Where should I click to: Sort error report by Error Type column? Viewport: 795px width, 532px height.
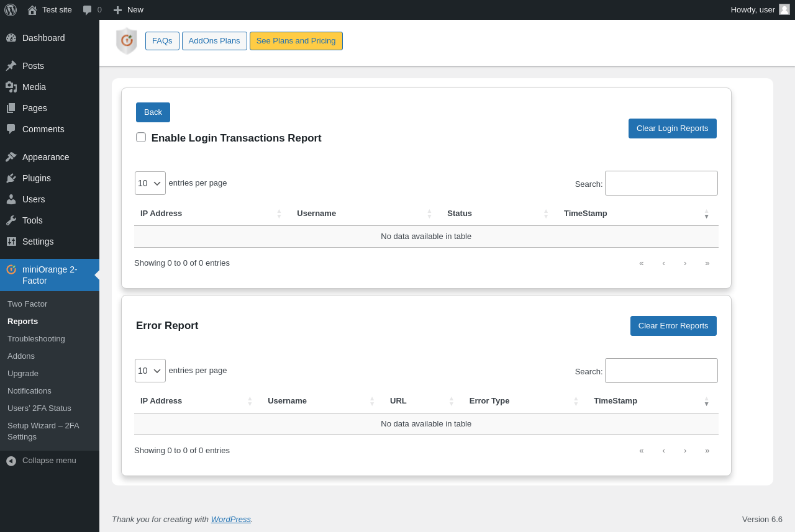click(523, 401)
